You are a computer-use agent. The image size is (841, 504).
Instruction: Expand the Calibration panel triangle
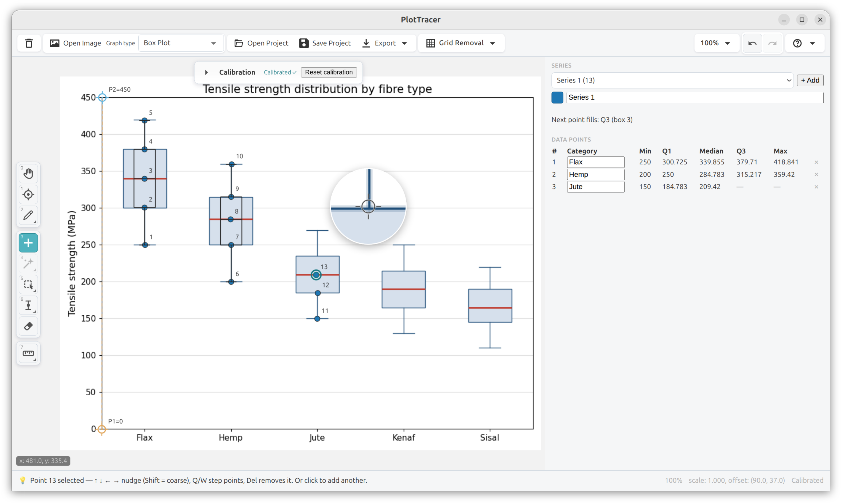[206, 72]
